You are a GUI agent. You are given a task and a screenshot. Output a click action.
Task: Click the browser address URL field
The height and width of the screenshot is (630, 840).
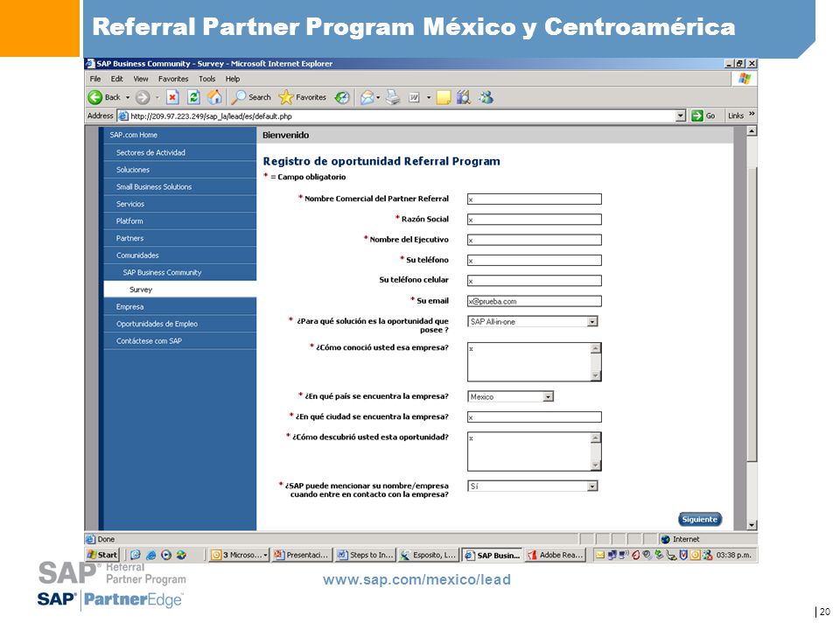[402, 116]
